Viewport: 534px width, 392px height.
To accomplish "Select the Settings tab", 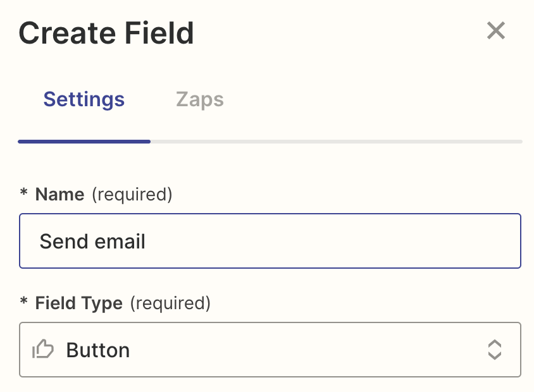I will click(84, 99).
